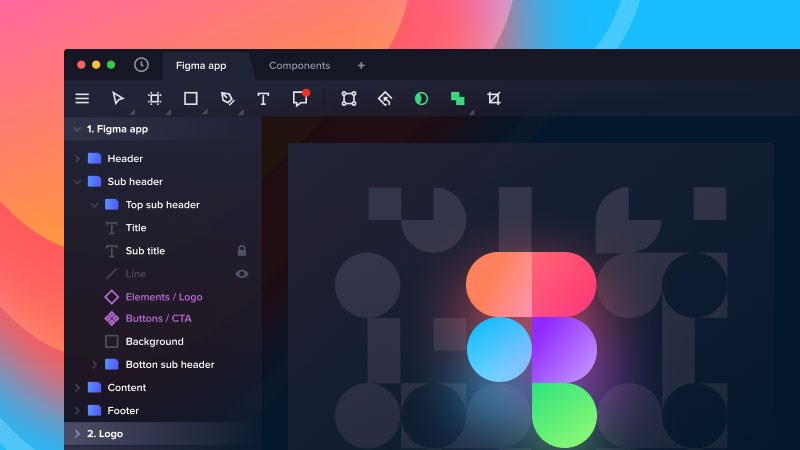Image resolution: width=800 pixels, height=450 pixels.
Task: Click the four-diamond icon of Buttons / CTA
Action: point(112,318)
